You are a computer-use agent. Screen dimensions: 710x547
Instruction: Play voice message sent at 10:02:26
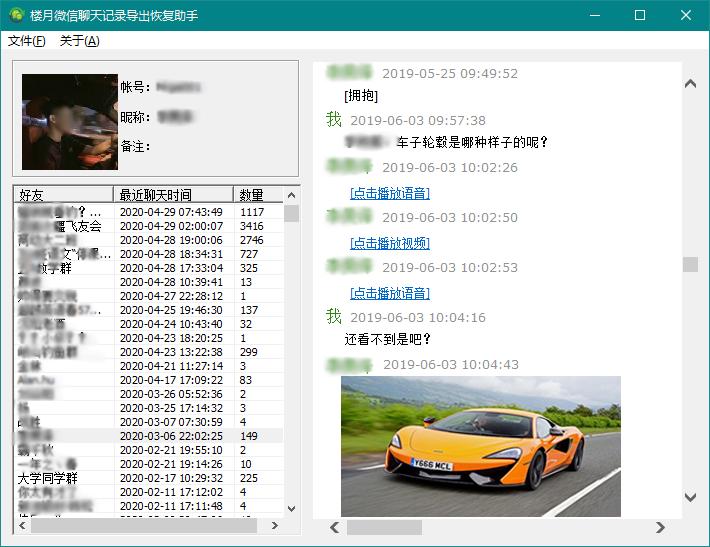[390, 193]
